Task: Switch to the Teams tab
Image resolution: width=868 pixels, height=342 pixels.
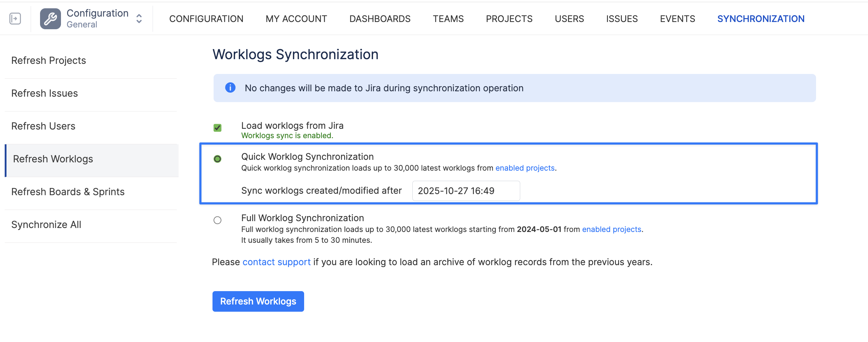Action: (448, 19)
